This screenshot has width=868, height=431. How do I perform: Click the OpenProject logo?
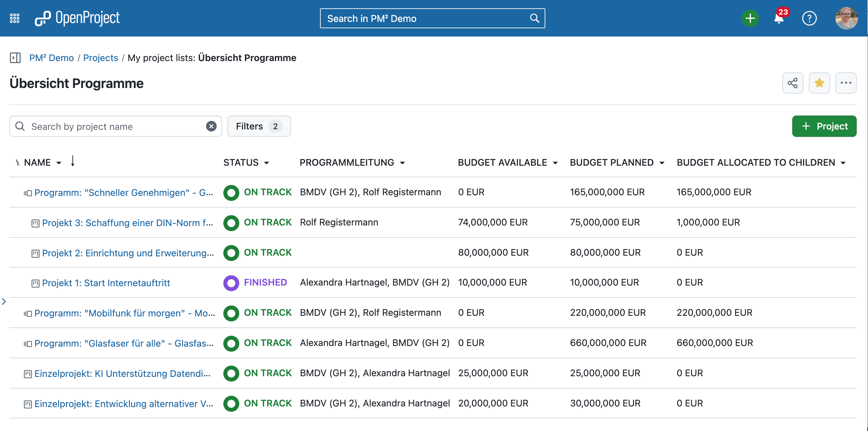77,18
